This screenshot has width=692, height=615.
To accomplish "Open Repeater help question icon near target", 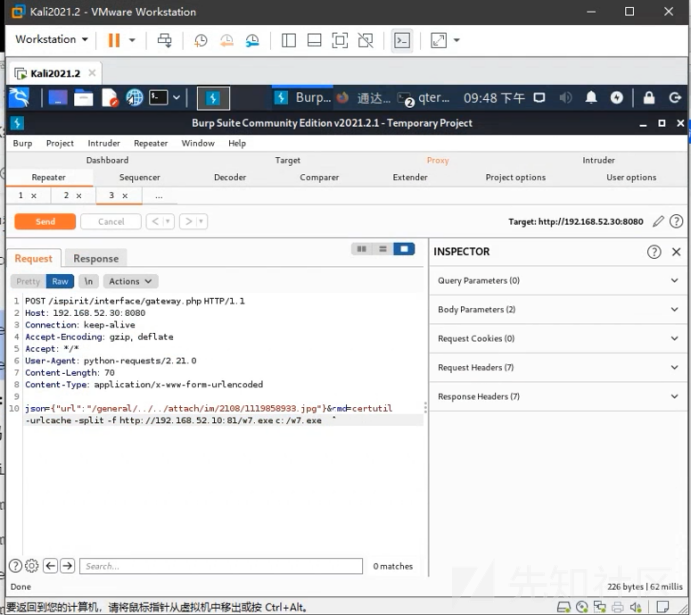I will 676,221.
